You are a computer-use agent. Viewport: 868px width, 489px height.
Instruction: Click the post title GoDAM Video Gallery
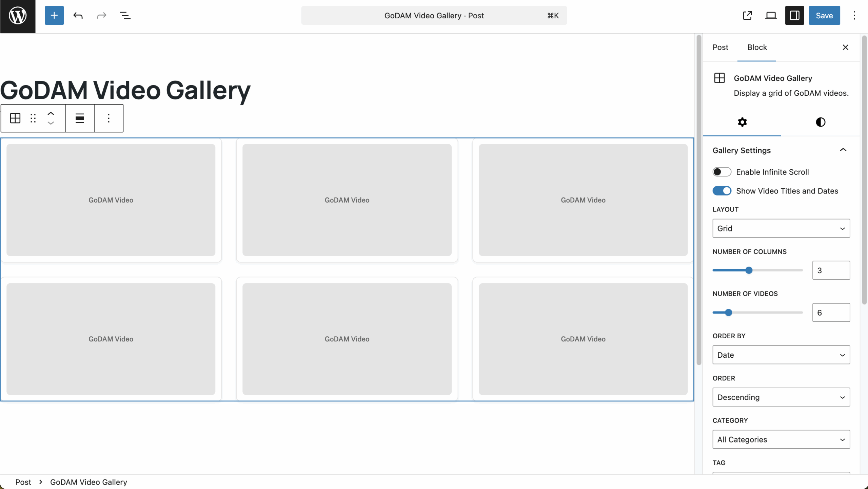125,90
